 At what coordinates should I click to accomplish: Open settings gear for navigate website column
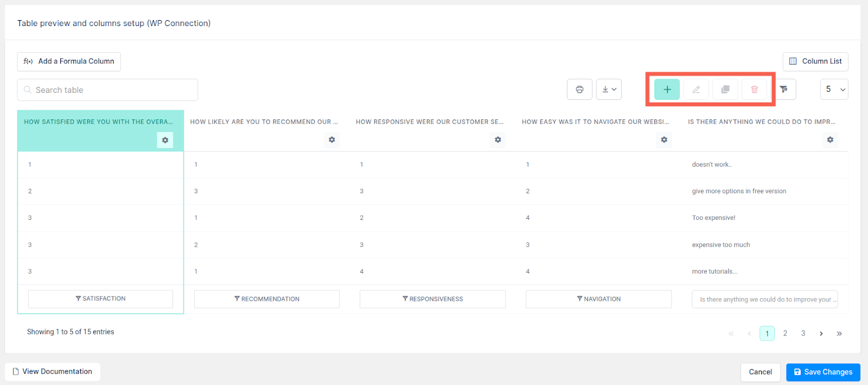coord(664,140)
